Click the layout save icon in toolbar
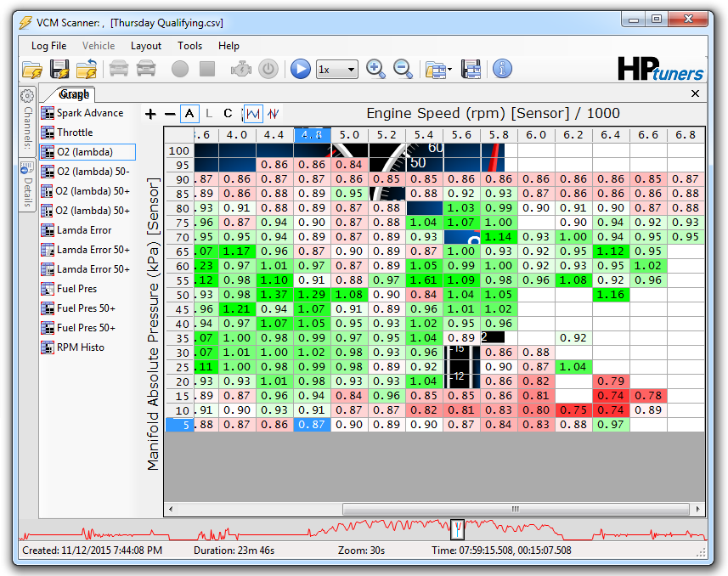 click(471, 69)
